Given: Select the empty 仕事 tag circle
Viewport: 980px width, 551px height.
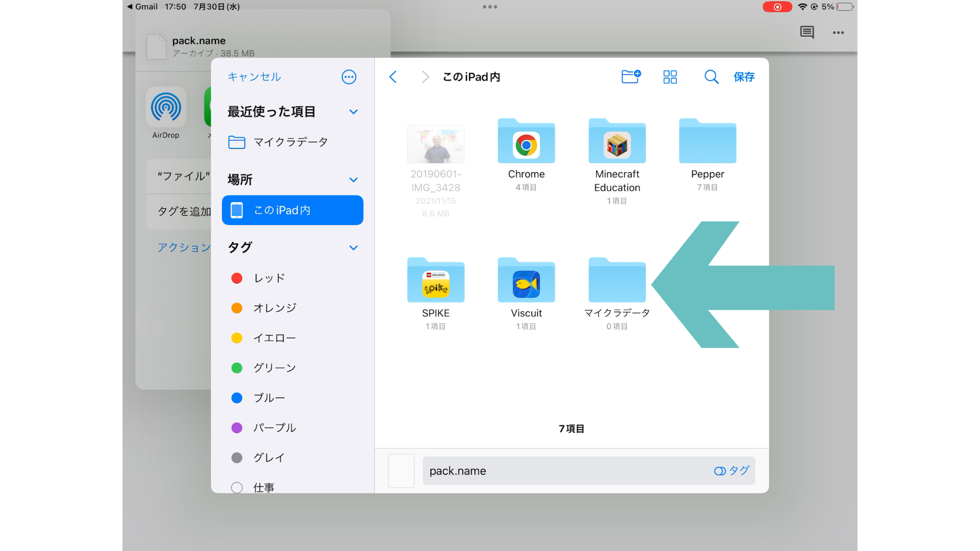Looking at the screenshot, I should [237, 487].
